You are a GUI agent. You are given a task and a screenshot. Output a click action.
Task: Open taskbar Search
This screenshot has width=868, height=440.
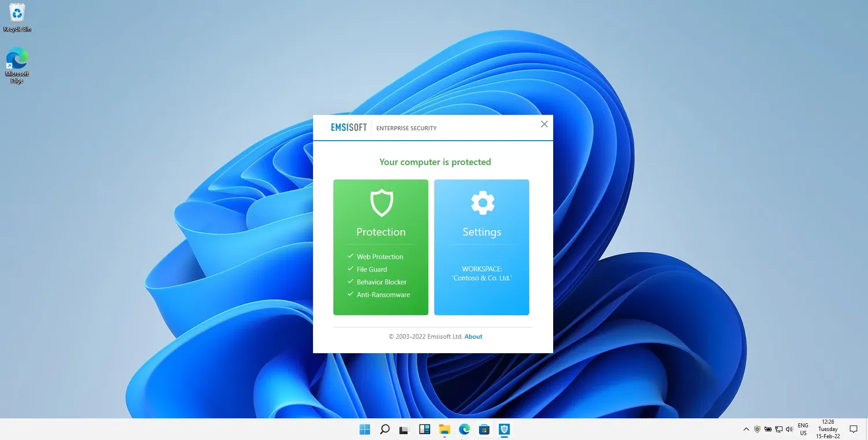click(x=384, y=430)
